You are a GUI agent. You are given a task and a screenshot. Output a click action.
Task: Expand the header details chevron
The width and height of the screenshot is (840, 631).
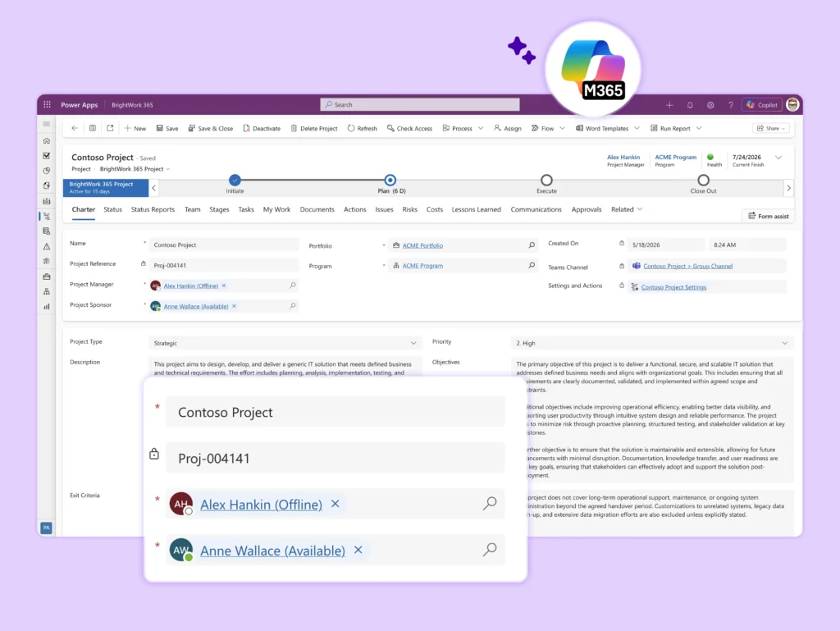(x=778, y=158)
